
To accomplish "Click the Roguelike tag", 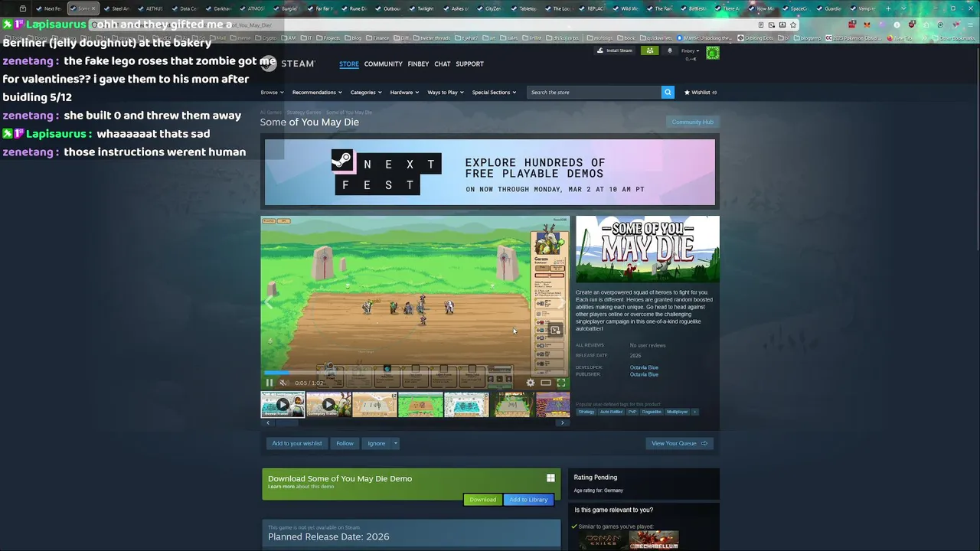I will tap(652, 412).
